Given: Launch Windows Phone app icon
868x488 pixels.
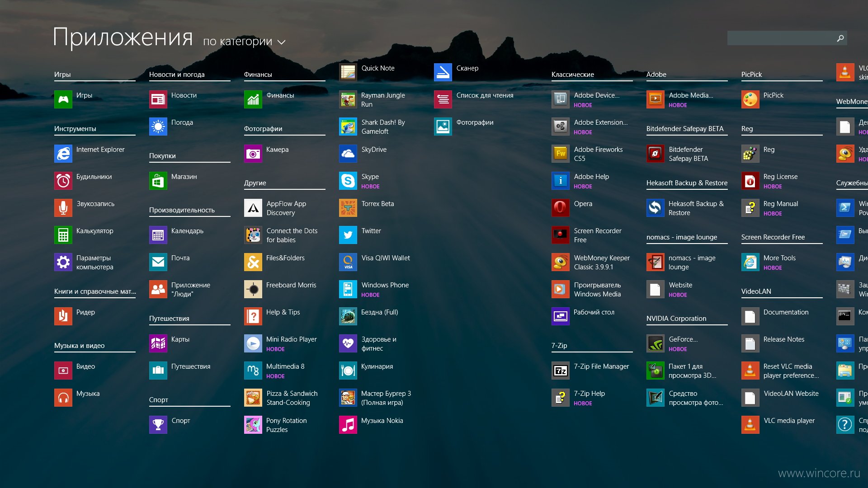Looking at the screenshot, I should 348,289.
